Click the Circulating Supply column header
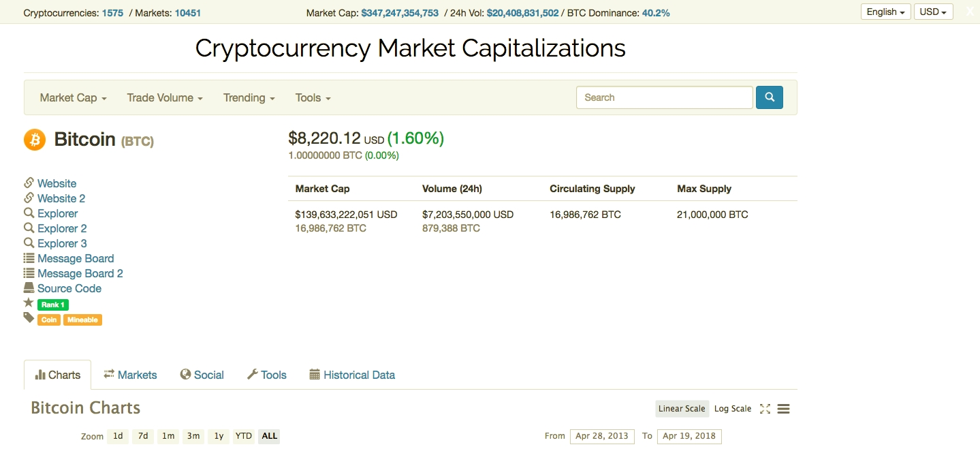The image size is (980, 449). tap(592, 189)
